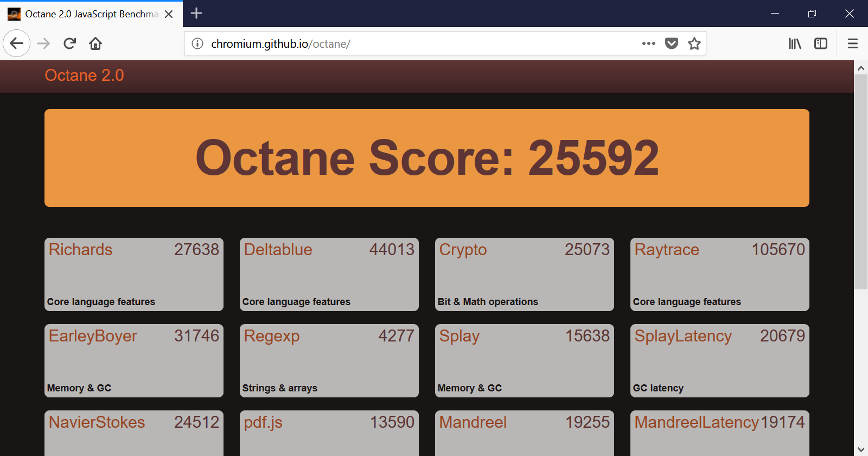Screen dimensions: 868x456
Task: Open the Mandreel benchmark link
Action: [473, 422]
